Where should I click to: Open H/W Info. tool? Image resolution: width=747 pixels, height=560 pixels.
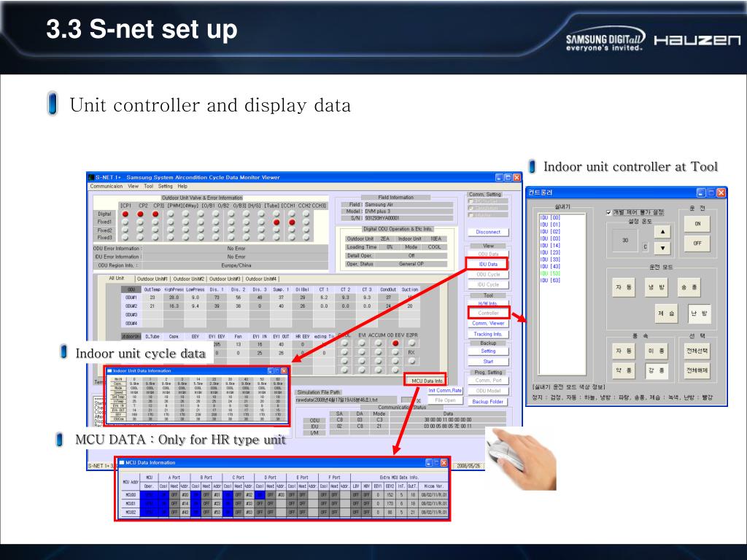point(488,303)
